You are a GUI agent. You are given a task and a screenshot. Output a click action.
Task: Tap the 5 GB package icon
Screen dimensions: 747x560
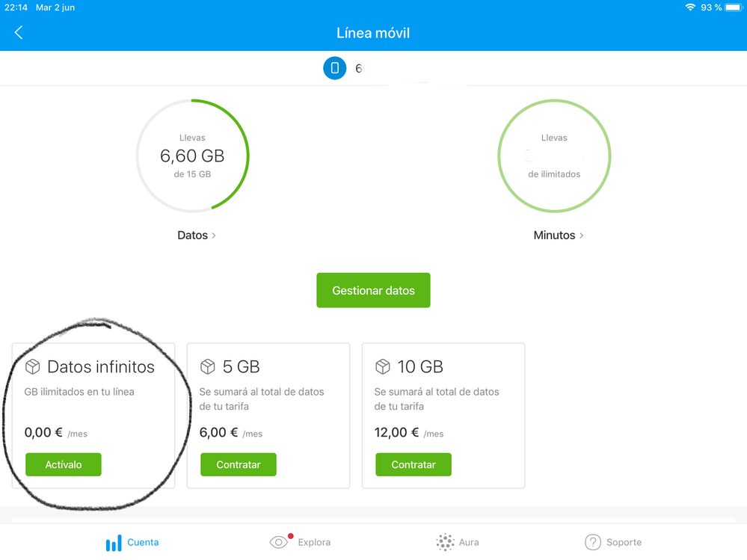click(x=208, y=366)
